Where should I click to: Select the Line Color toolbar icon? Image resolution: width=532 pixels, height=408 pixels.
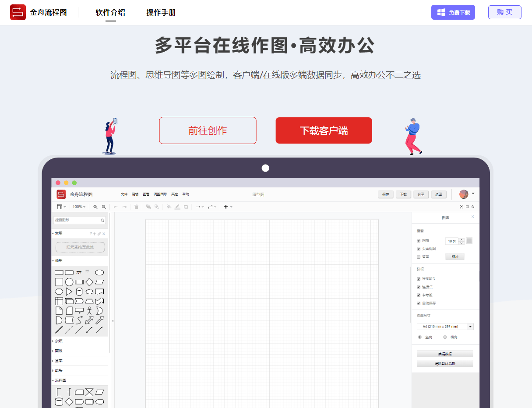177,207
